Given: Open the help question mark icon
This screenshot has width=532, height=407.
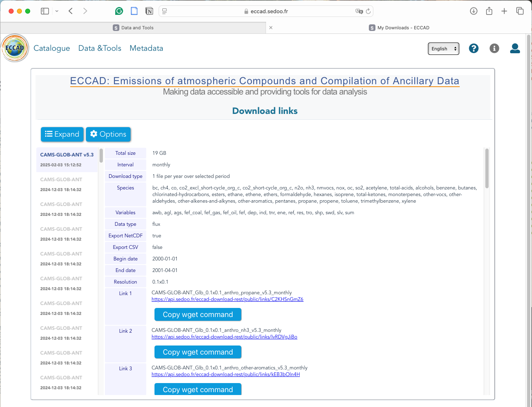Looking at the screenshot, I should point(474,48).
